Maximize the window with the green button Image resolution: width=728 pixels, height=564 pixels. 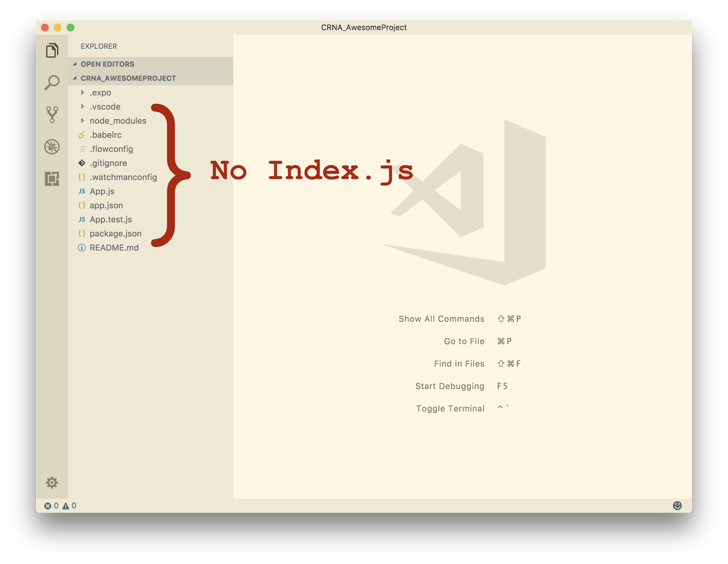click(x=70, y=27)
